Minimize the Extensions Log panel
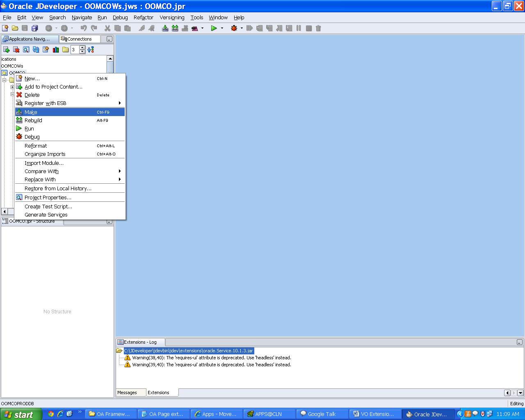Screen dimensions: 525x420 519,342
